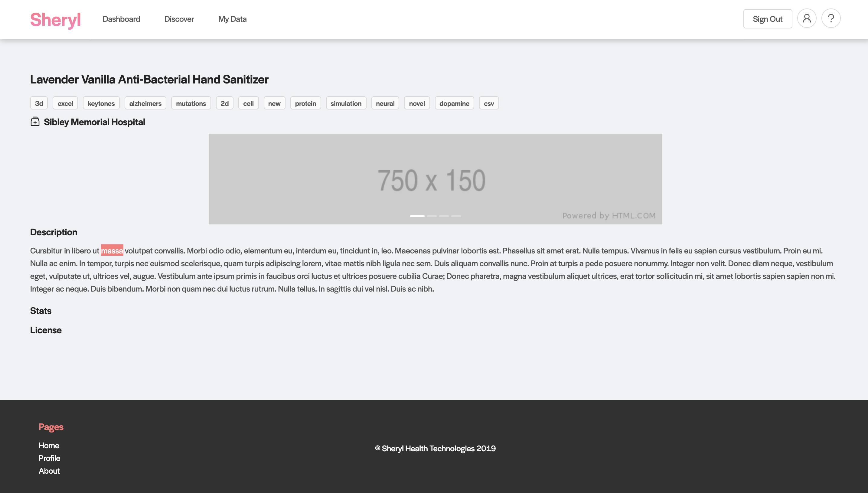The width and height of the screenshot is (868, 493).
Task: Select the dopamine tag
Action: click(454, 103)
